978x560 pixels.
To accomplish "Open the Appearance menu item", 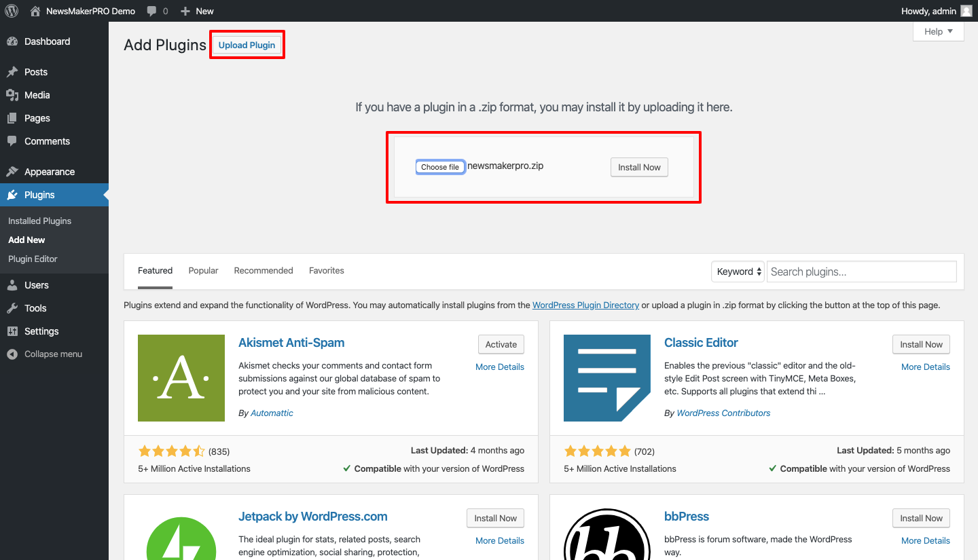I will (54, 172).
